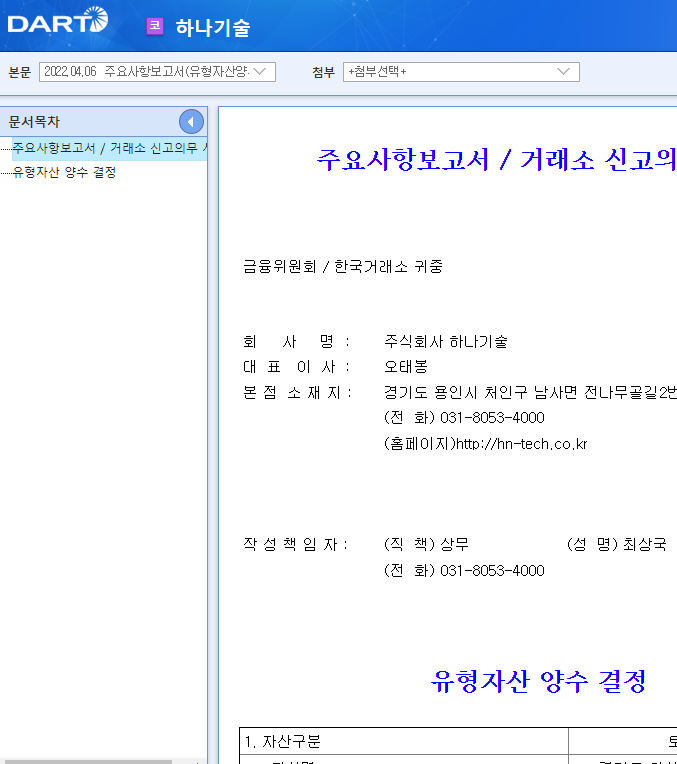Click the DART logo
677x764 pixels.
tap(58, 21)
